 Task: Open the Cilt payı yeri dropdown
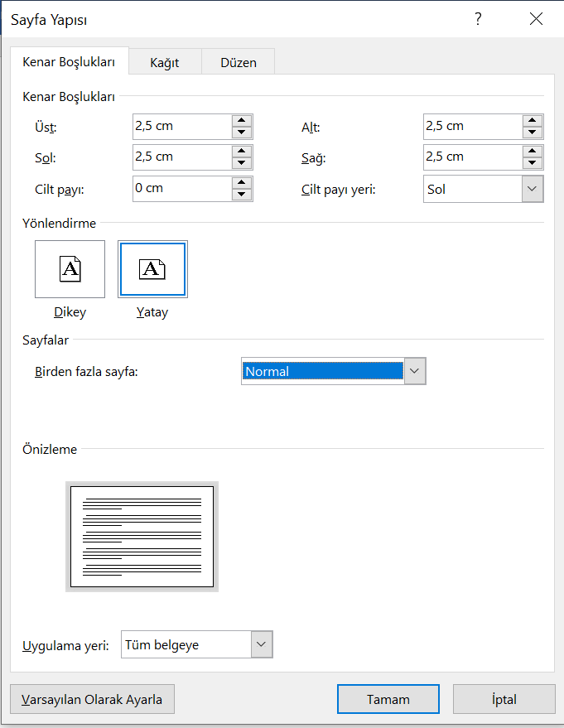[x=531, y=189]
